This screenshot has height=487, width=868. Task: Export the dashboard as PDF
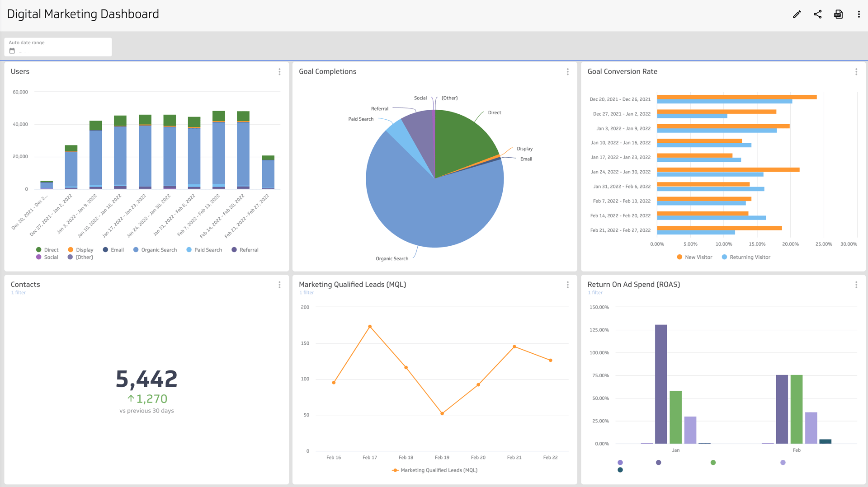coord(838,14)
